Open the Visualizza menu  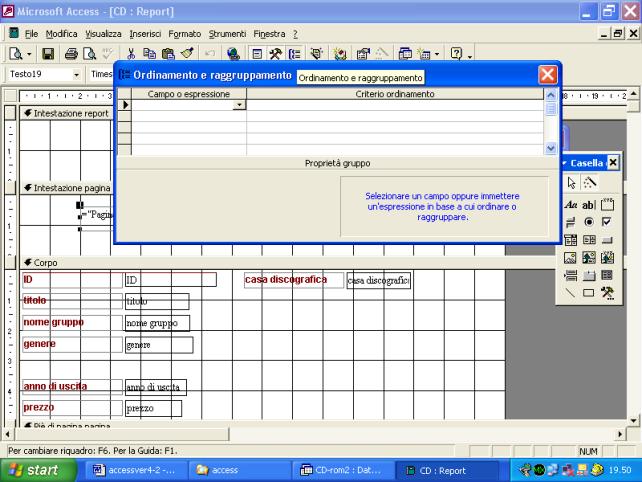pos(103,34)
